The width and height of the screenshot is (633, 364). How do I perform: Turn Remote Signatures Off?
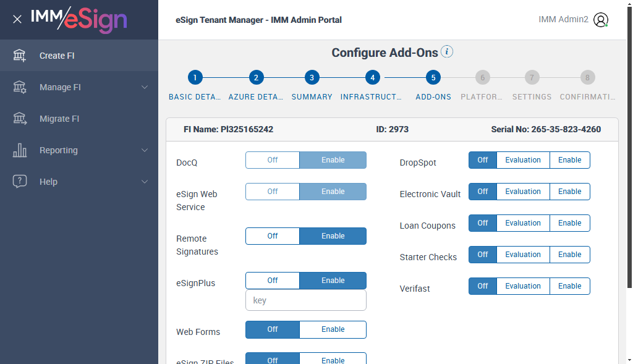(273, 235)
